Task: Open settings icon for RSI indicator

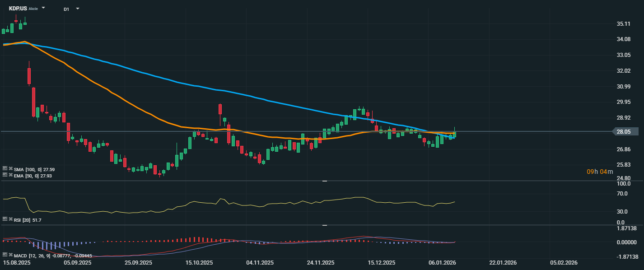Action: pos(5,219)
